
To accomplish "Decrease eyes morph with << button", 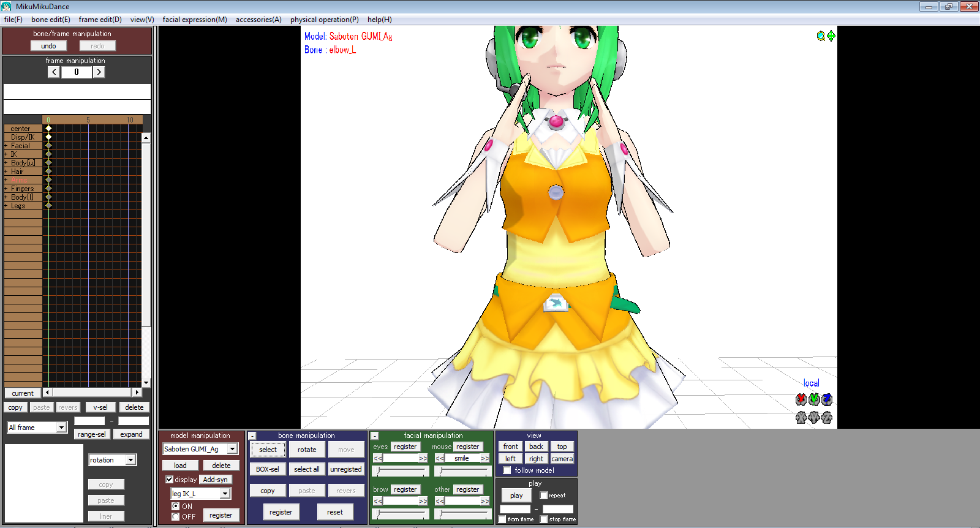I will point(378,458).
